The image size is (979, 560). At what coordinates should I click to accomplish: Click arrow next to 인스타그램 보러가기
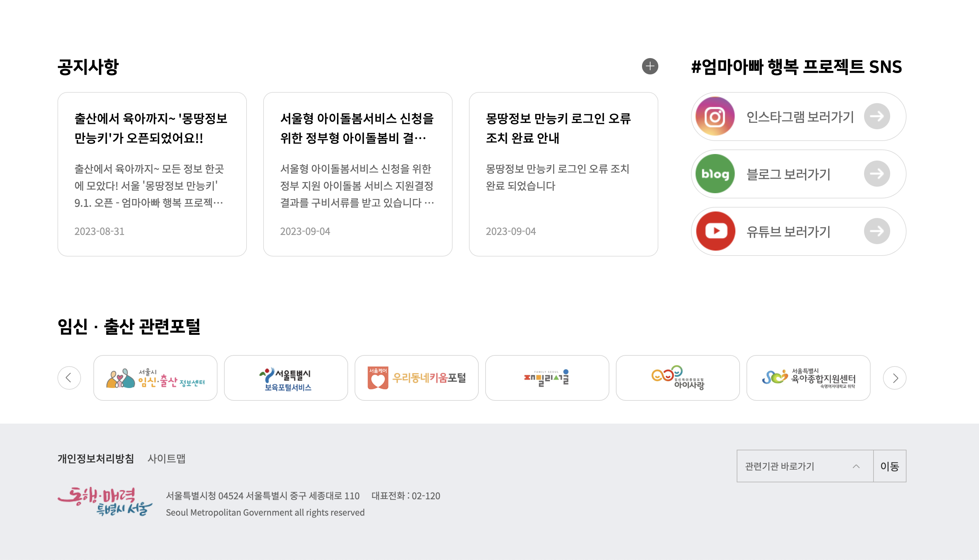click(x=877, y=116)
